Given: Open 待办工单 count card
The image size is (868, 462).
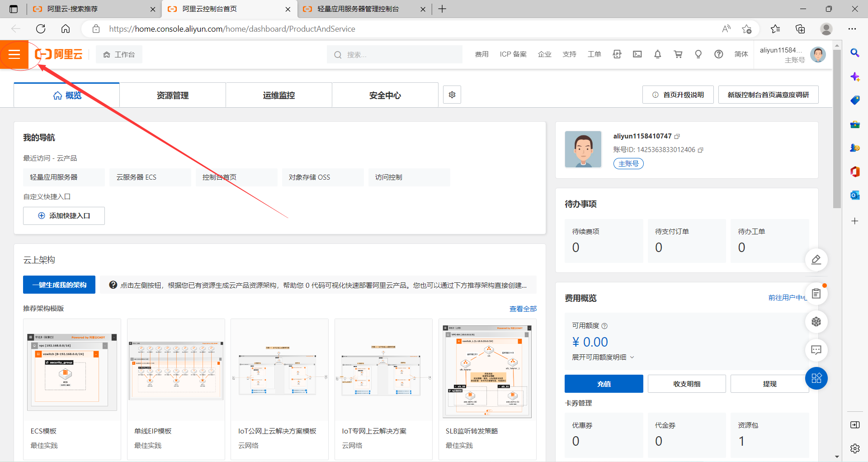Looking at the screenshot, I should pyautogui.click(x=770, y=241).
